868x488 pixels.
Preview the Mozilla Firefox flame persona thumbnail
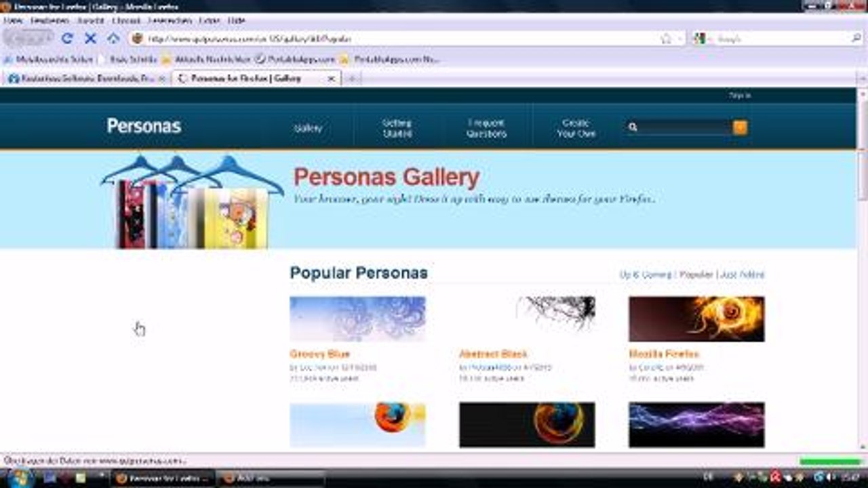(x=696, y=319)
